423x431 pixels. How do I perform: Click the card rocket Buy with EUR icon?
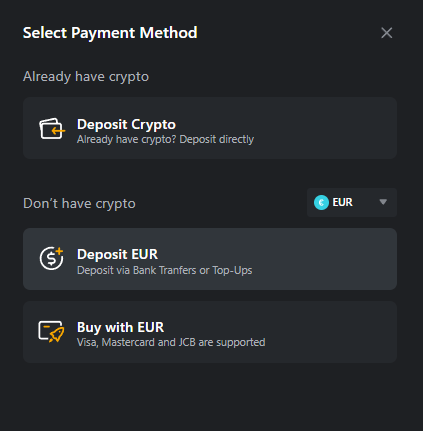click(x=51, y=331)
